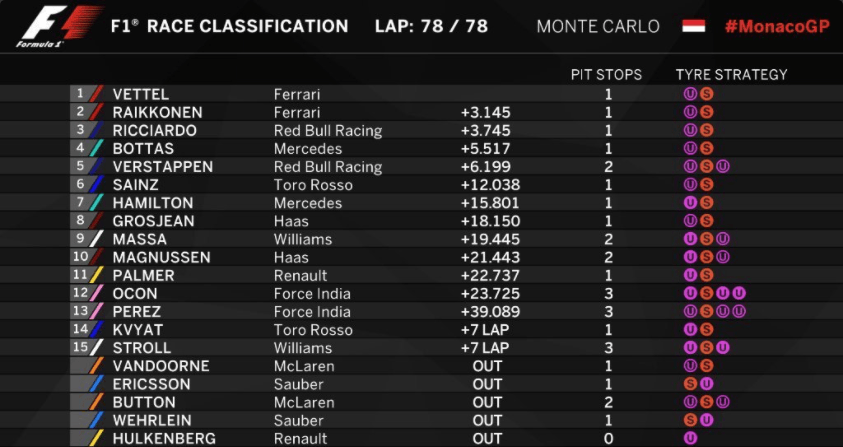Click the TYRE STRATEGY column header

(x=732, y=75)
